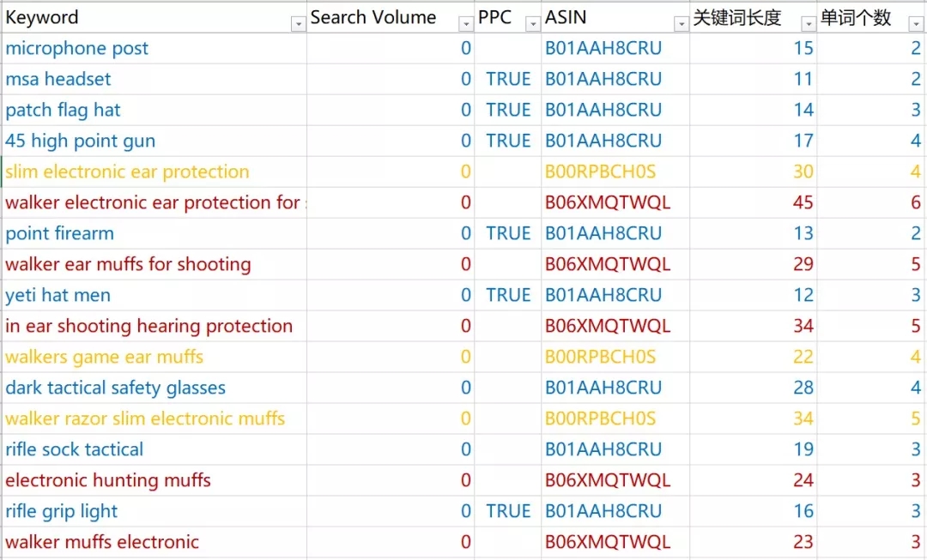
Task: Open the PPC column filter dropdown
Action: pos(533,24)
